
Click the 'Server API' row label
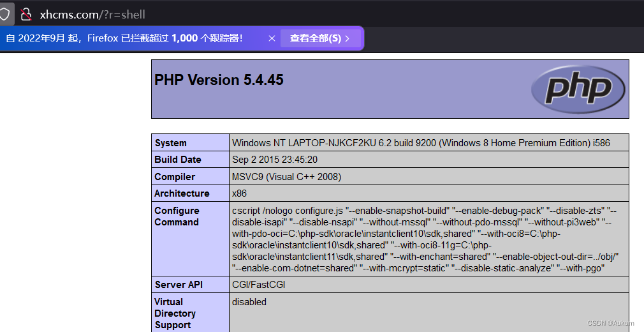pyautogui.click(x=179, y=285)
